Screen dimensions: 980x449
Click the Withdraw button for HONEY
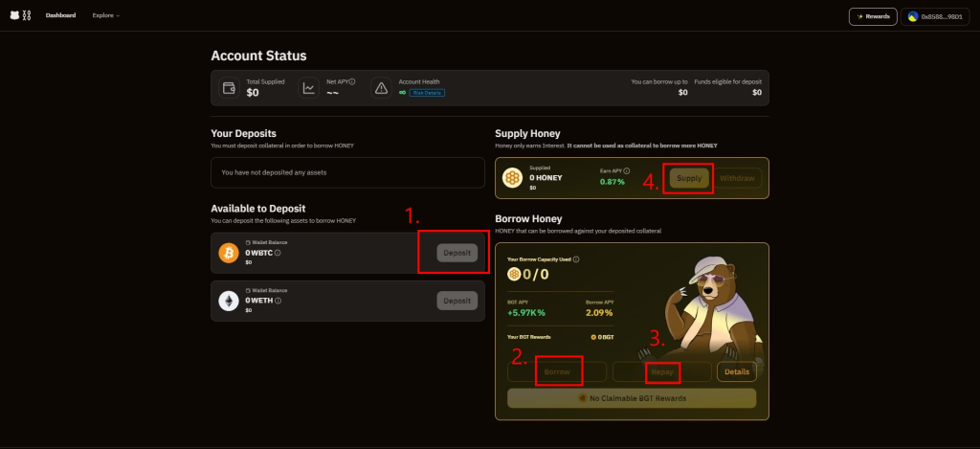pyautogui.click(x=737, y=178)
